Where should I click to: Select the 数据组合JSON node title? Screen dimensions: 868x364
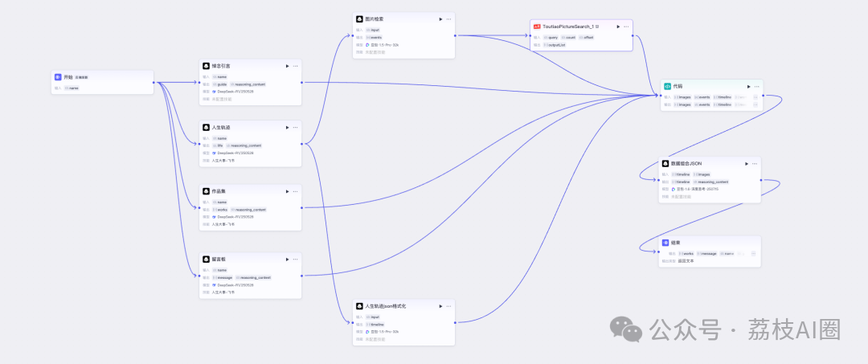686,164
